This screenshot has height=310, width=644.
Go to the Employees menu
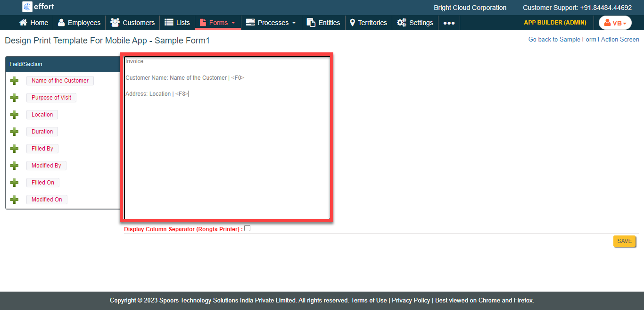click(x=79, y=23)
